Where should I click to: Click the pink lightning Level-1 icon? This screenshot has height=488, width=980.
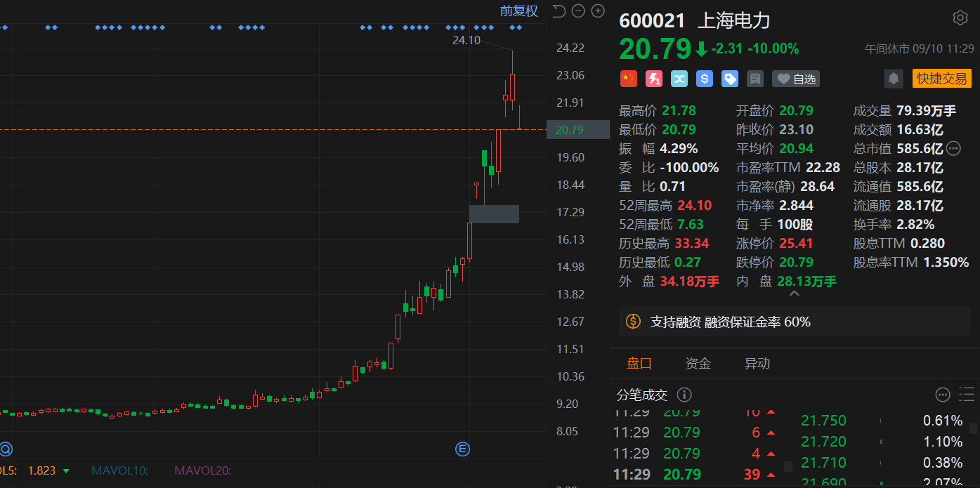pos(653,79)
